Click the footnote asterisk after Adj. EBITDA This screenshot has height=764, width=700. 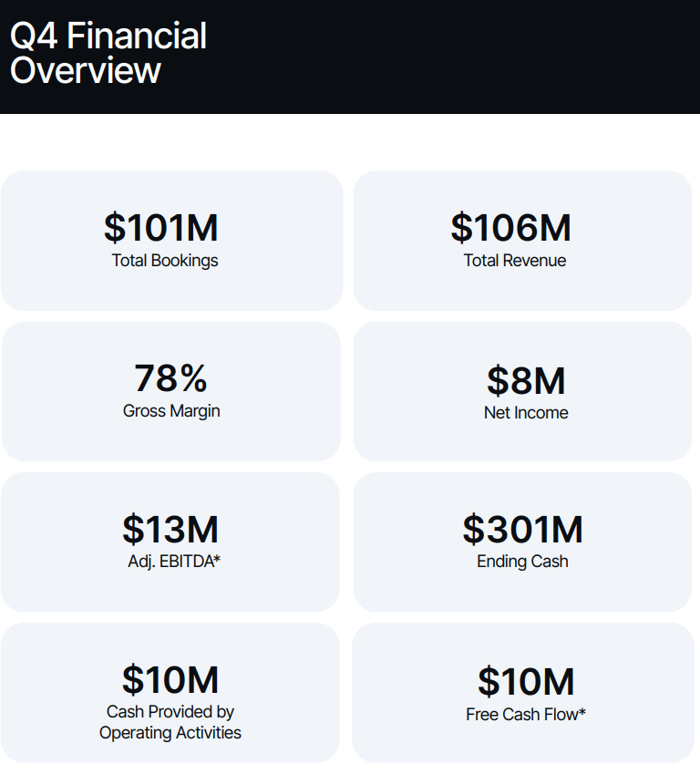[217, 560]
